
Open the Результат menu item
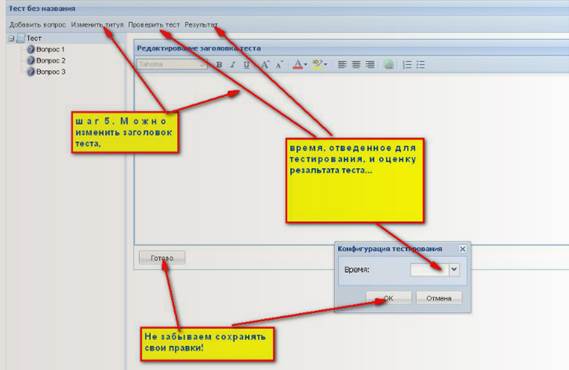coord(201,25)
